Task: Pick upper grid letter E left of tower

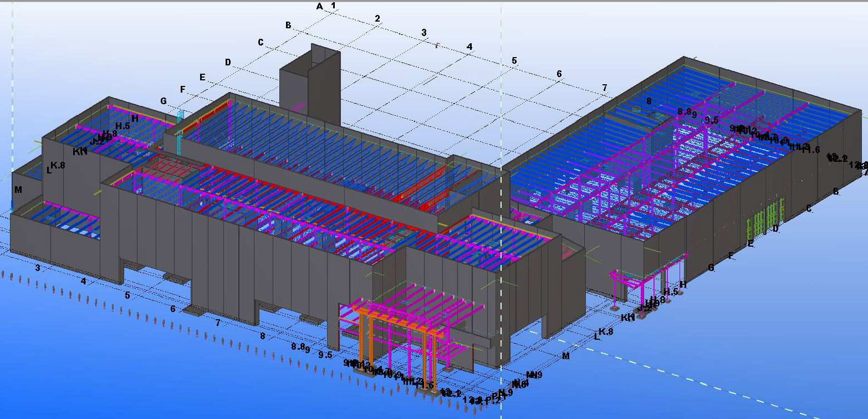Action: point(202,77)
